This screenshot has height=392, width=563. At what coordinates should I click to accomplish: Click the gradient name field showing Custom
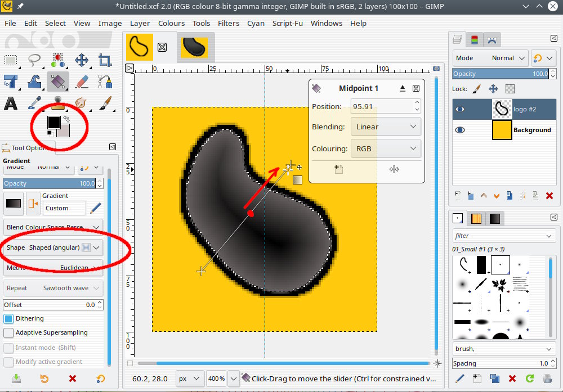tap(64, 208)
